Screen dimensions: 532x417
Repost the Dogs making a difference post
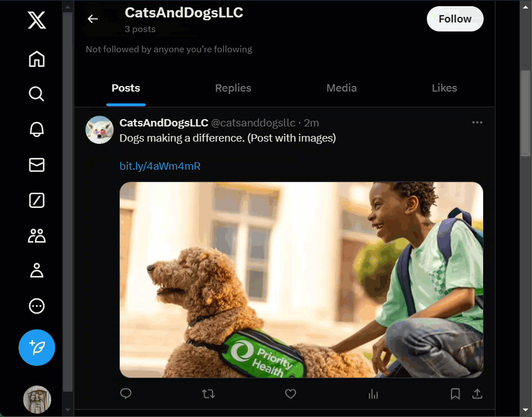click(x=208, y=394)
